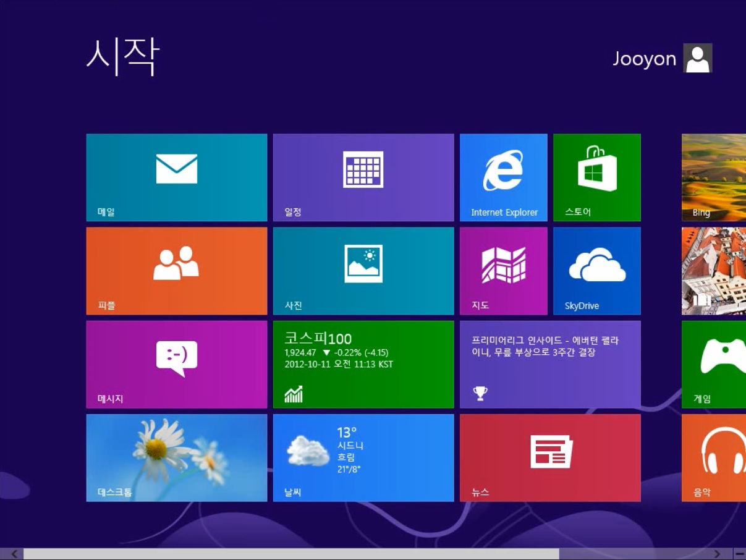The width and height of the screenshot is (746, 560).
Task: Click the horizontal scrollbar thumb
Action: (x=291, y=554)
